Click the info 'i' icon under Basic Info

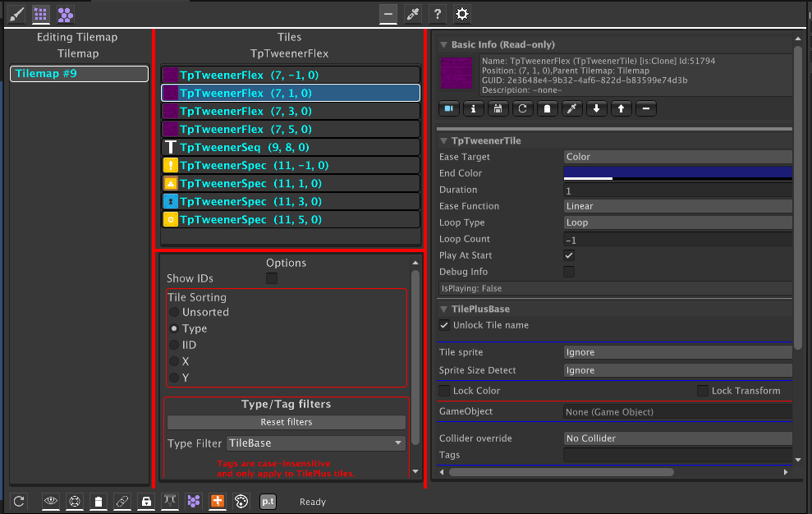coord(473,109)
